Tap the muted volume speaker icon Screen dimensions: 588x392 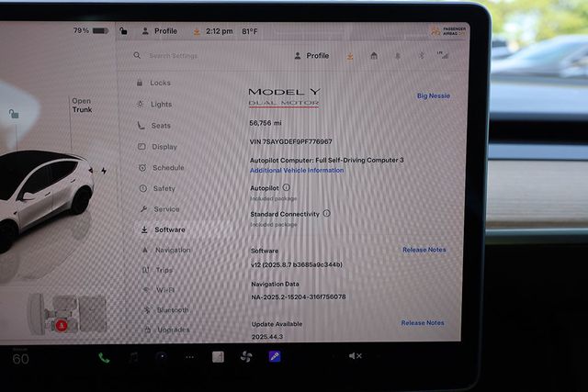click(x=355, y=356)
